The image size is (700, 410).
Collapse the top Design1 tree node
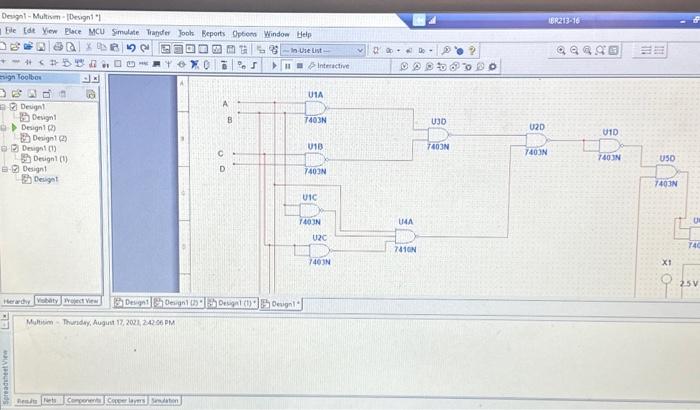point(3,107)
